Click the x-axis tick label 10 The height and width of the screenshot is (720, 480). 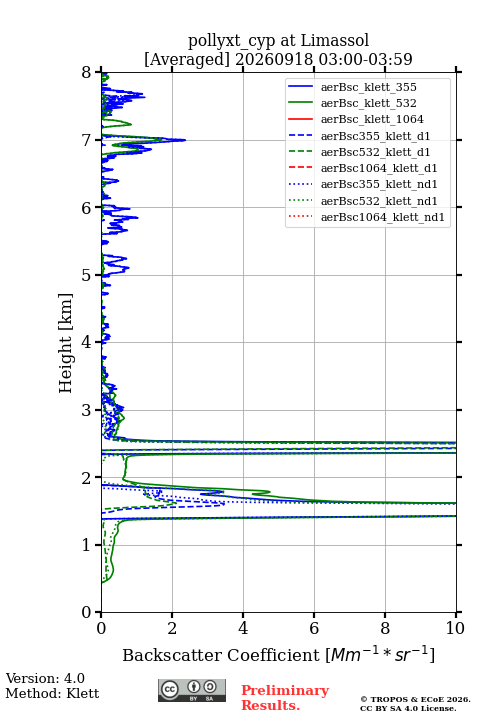pos(455,628)
